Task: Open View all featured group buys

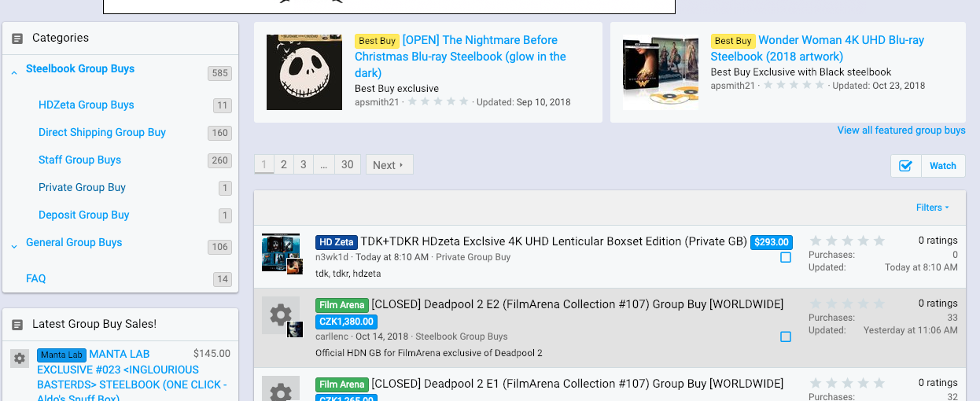Action: tap(901, 131)
